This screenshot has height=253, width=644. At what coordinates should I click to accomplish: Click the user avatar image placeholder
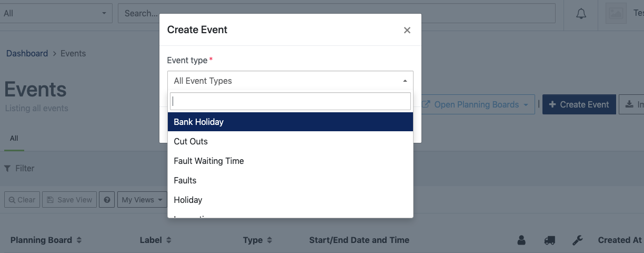pyautogui.click(x=616, y=14)
